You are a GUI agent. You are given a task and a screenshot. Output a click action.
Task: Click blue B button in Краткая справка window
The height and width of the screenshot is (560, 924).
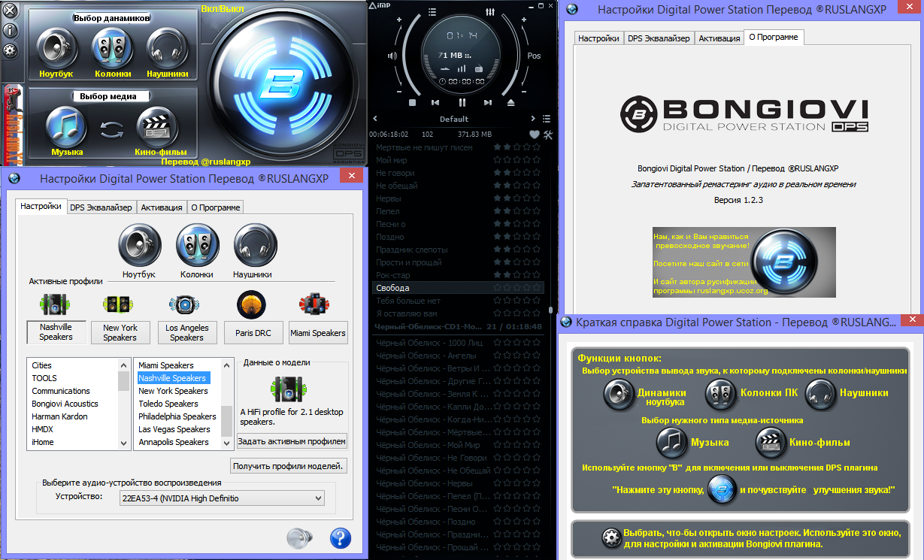click(x=722, y=489)
